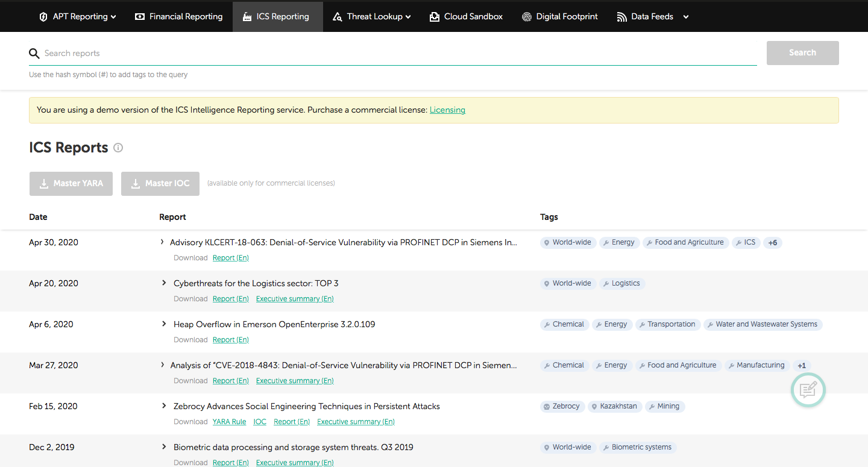This screenshot has height=467, width=868.
Task: Filter by the Transportation tag
Action: coord(668,324)
